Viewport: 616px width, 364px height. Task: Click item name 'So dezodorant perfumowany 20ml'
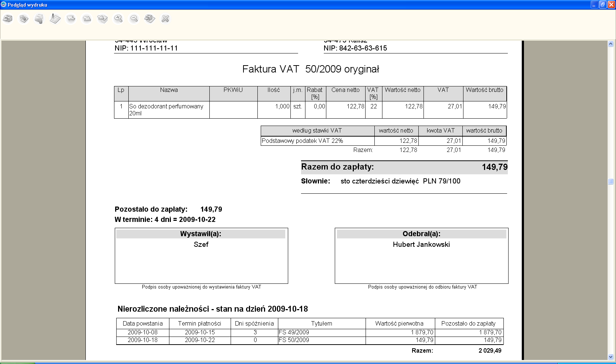point(166,110)
